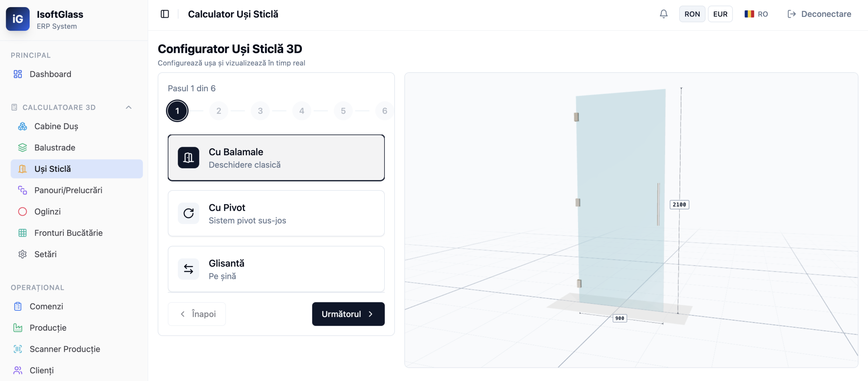Open Setări settings page
The height and width of the screenshot is (381, 868).
pos(45,254)
